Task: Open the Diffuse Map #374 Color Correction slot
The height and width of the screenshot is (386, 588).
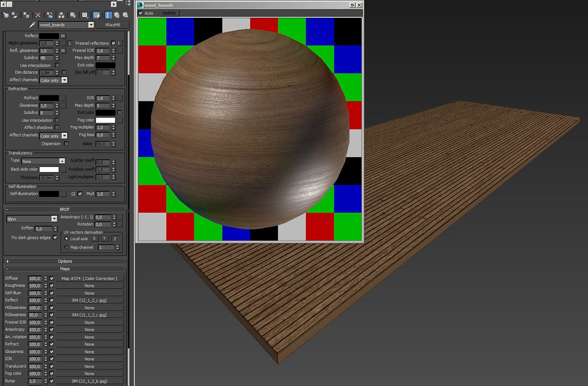Action: 89,278
